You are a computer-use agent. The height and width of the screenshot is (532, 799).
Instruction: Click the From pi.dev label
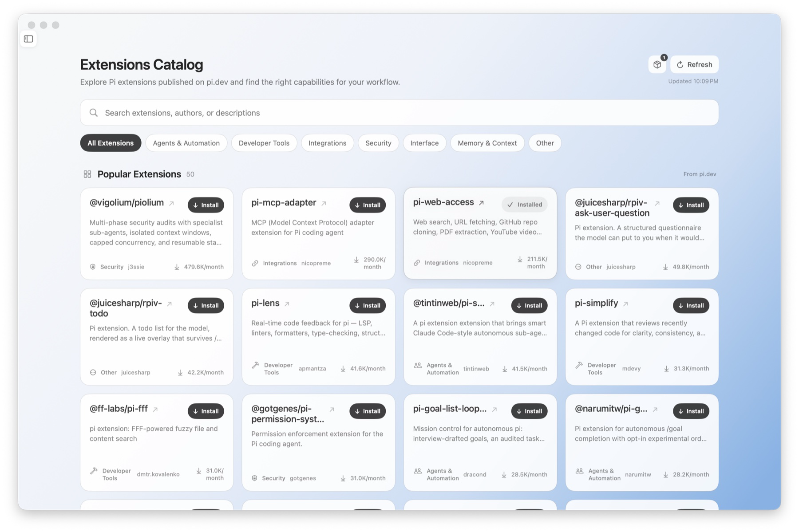pos(700,174)
